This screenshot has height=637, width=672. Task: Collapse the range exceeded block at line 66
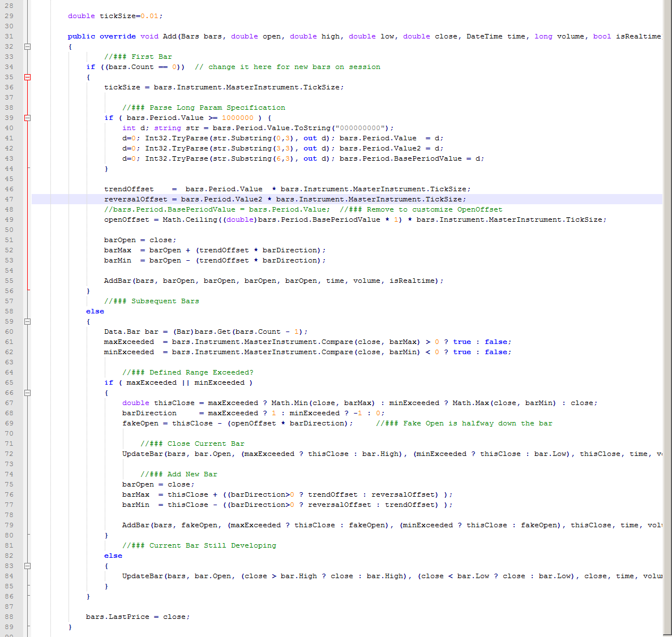tap(27, 393)
